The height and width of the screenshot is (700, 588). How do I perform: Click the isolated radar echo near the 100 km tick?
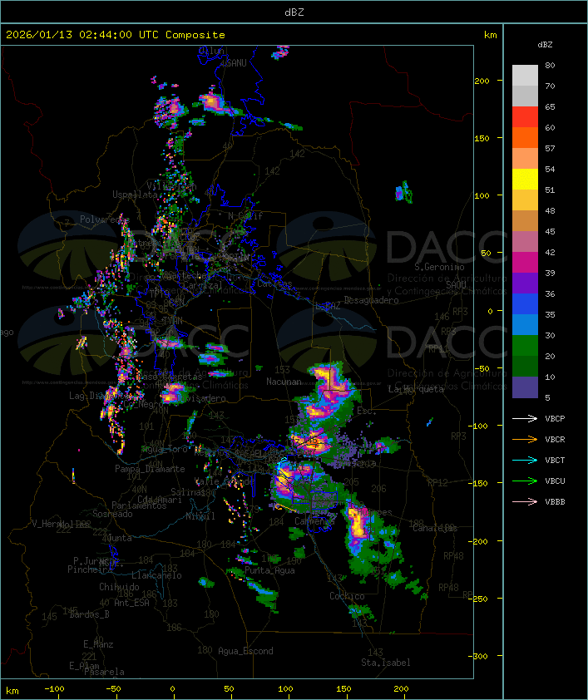tap(403, 192)
